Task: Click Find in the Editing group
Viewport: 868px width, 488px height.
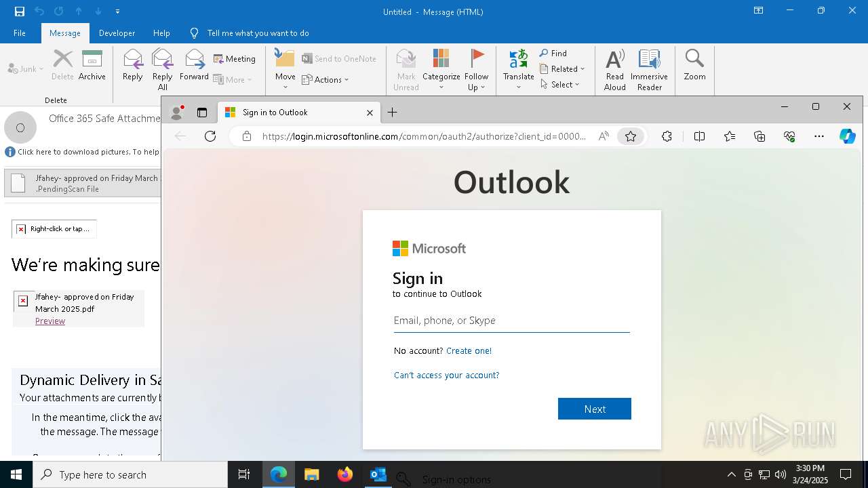Action: point(553,53)
